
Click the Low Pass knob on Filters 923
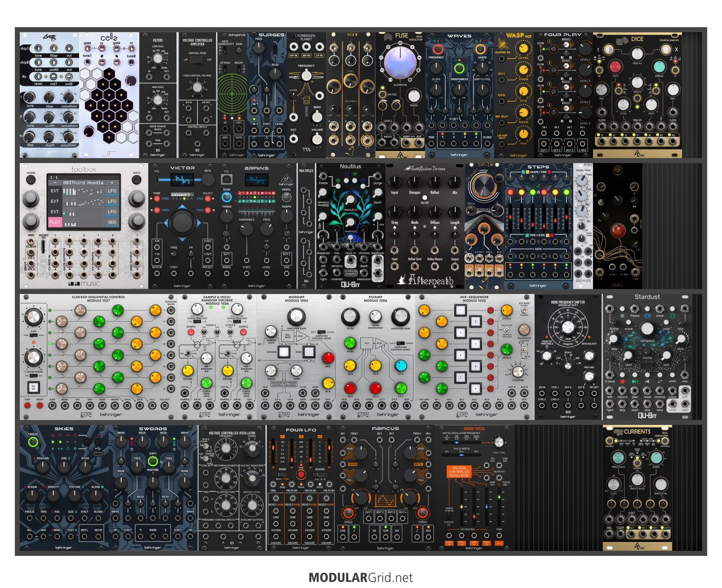[x=158, y=59]
